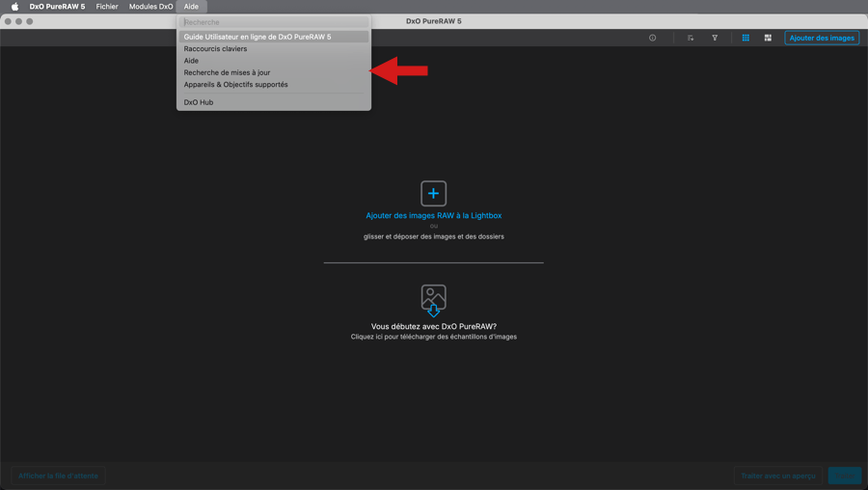The width and height of the screenshot is (868, 490).
Task: Open the Fichier menu
Action: [107, 7]
